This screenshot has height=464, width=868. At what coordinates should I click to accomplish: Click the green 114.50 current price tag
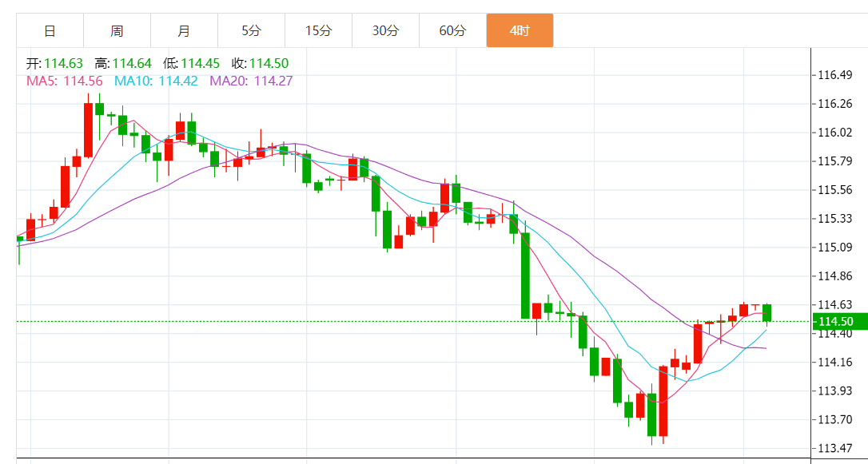click(840, 321)
